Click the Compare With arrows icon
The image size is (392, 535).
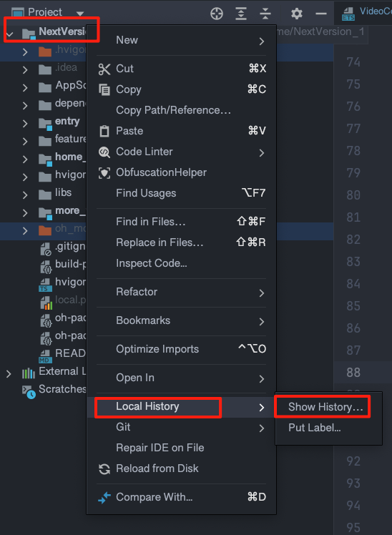104,497
